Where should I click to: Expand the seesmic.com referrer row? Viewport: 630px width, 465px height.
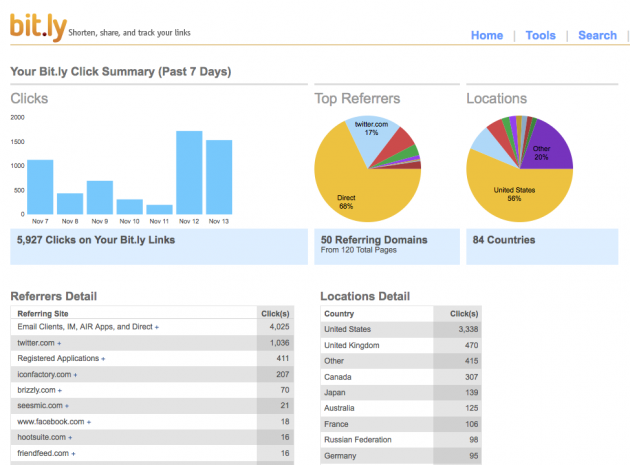pyautogui.click(x=67, y=406)
